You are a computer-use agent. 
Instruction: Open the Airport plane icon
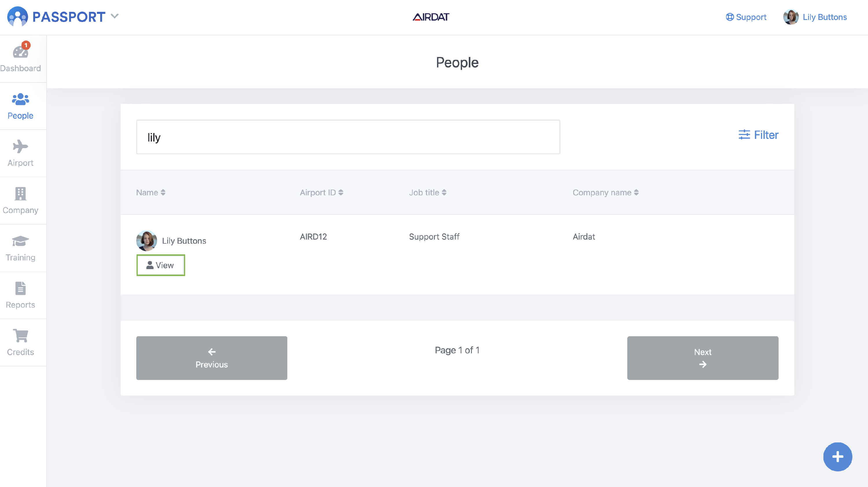point(21,147)
